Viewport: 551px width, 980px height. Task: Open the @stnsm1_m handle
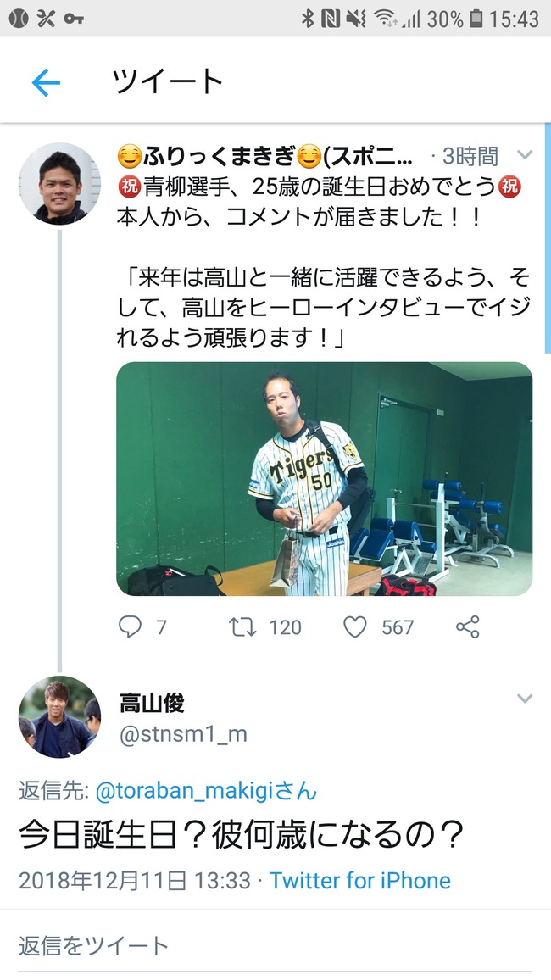[183, 734]
